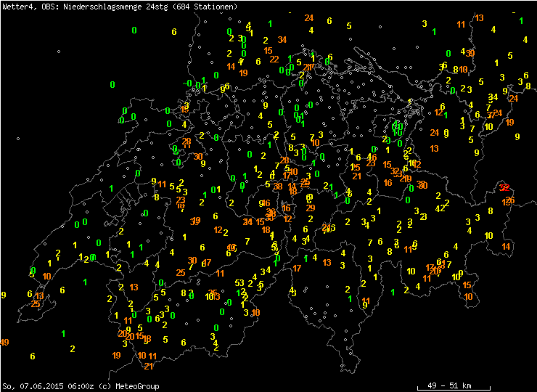The width and height of the screenshot is (537, 392).
Task: Click the green 1 in top-right corner
Action: 522,20
